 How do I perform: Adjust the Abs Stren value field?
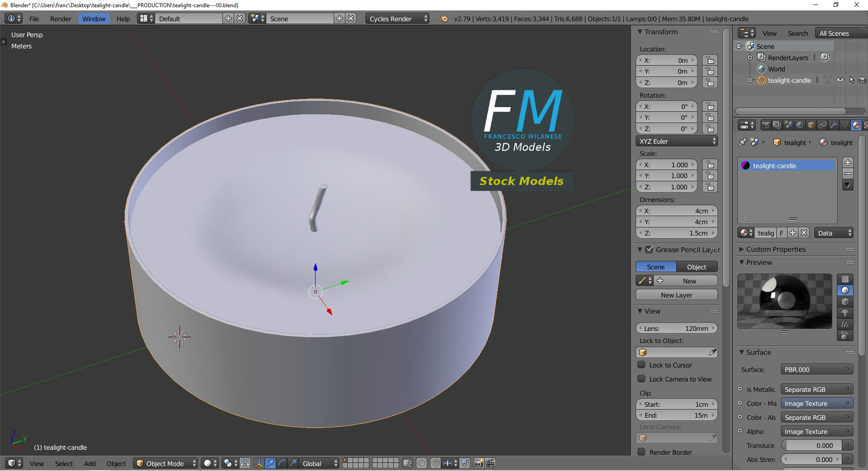click(812, 459)
